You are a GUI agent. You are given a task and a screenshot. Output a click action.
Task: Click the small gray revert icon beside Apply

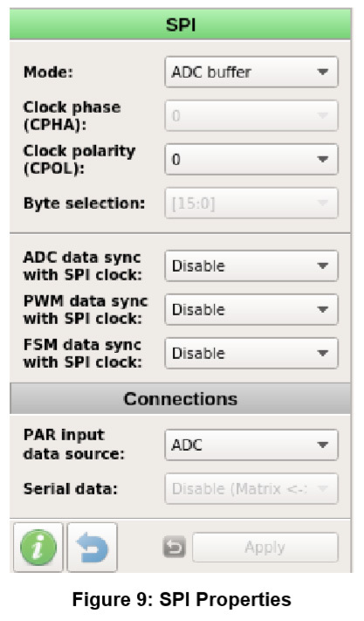click(174, 547)
